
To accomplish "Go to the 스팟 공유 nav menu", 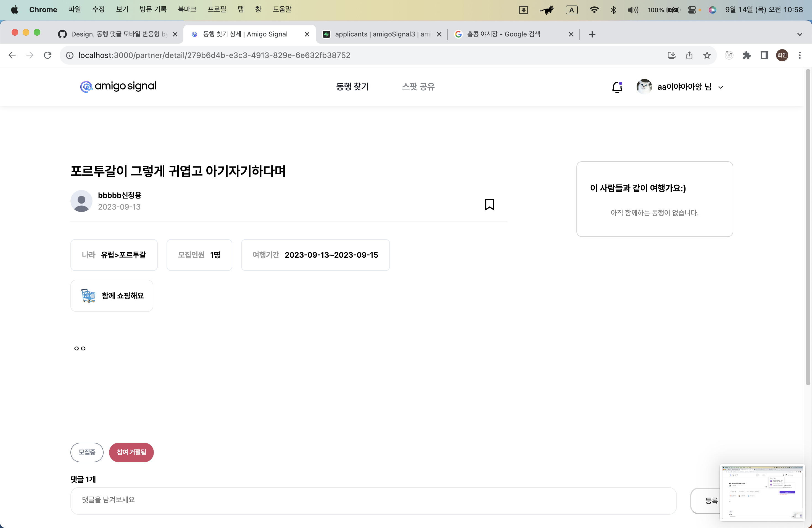I will [418, 87].
